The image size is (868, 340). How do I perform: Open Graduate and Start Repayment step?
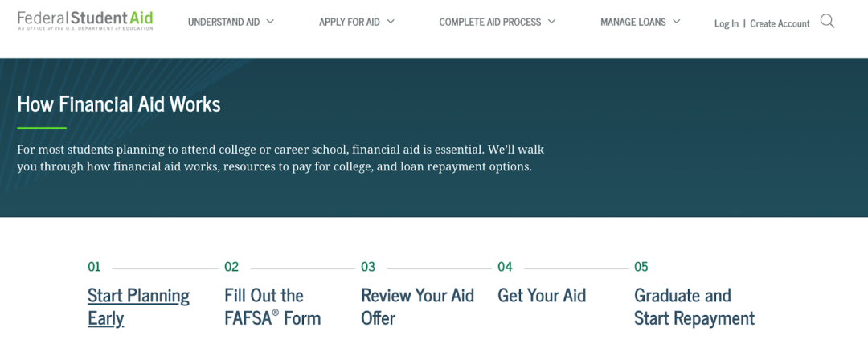click(694, 306)
